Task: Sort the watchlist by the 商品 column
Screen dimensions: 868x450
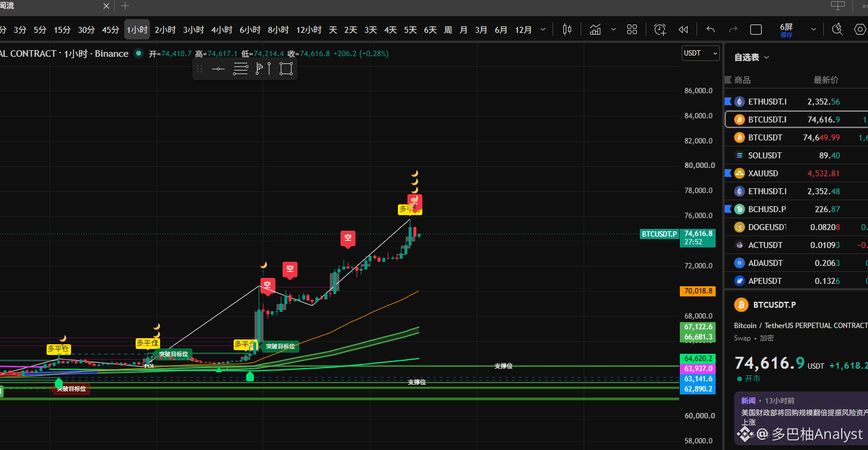Action: coord(742,80)
